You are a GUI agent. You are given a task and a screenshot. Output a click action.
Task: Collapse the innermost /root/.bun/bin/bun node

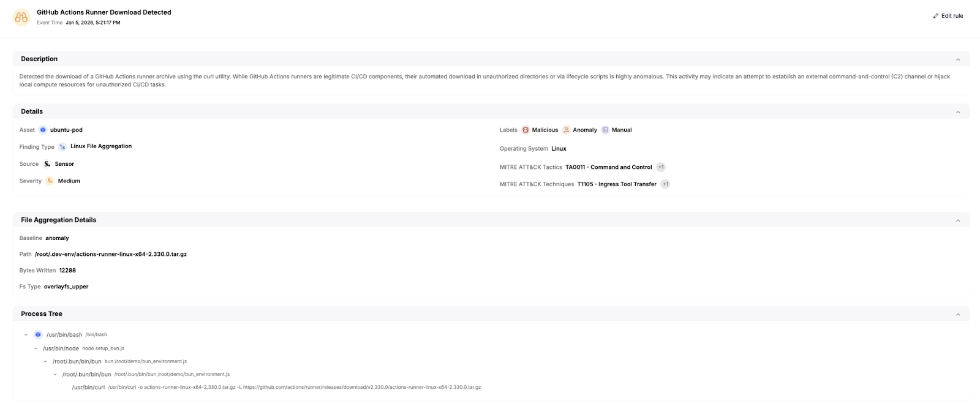point(55,374)
